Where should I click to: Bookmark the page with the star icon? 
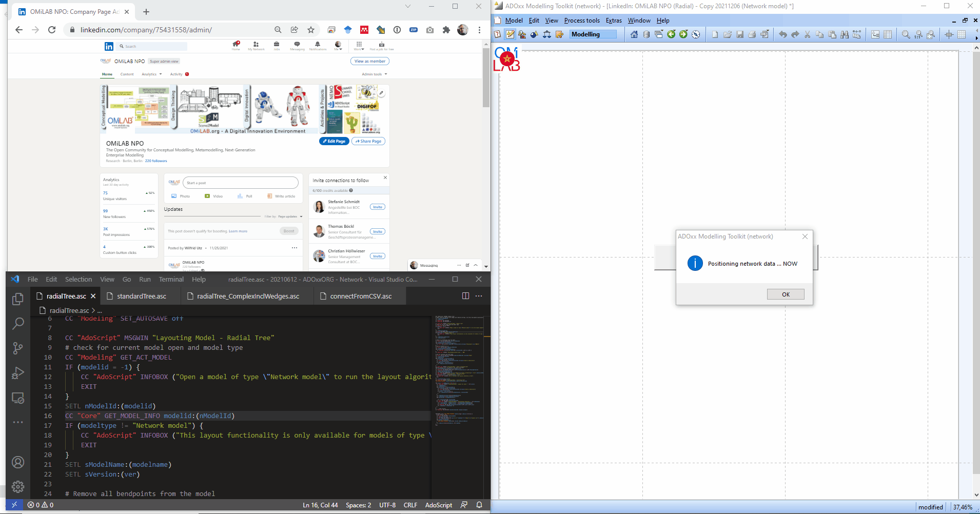click(311, 30)
